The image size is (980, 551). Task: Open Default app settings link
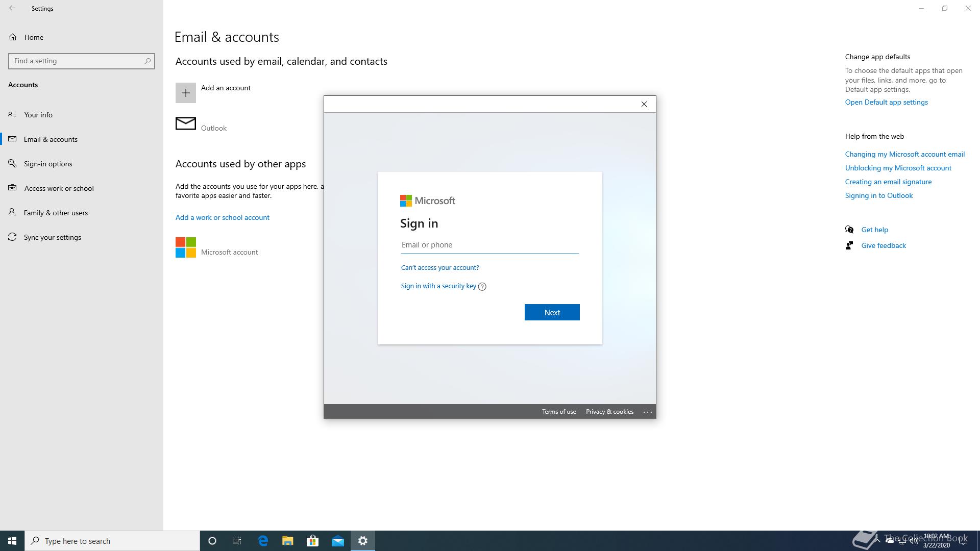point(886,102)
